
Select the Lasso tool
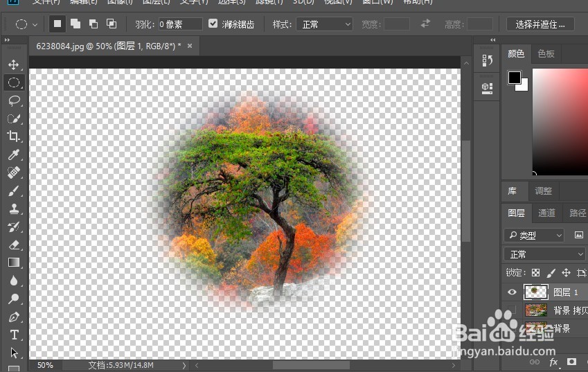[x=14, y=100]
